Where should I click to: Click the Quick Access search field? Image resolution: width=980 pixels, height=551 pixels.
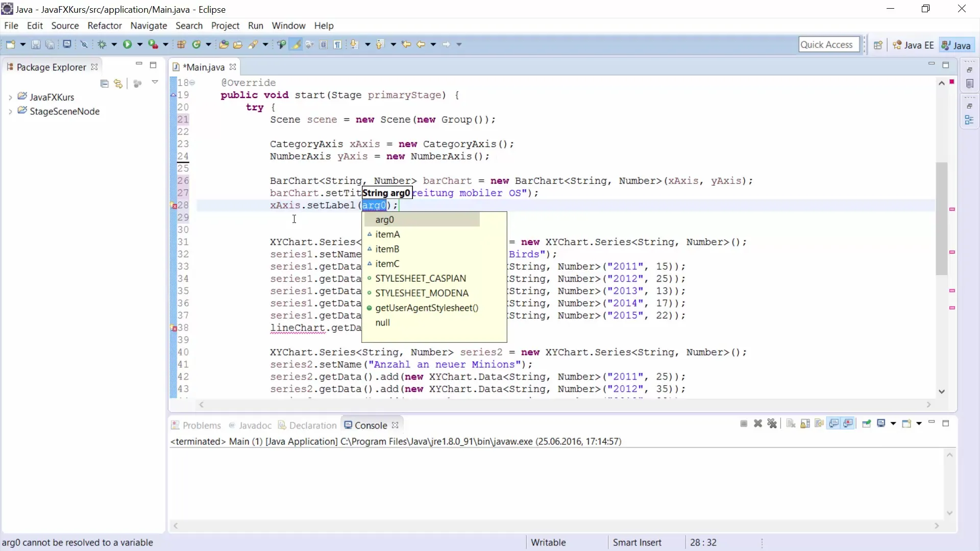(x=827, y=45)
